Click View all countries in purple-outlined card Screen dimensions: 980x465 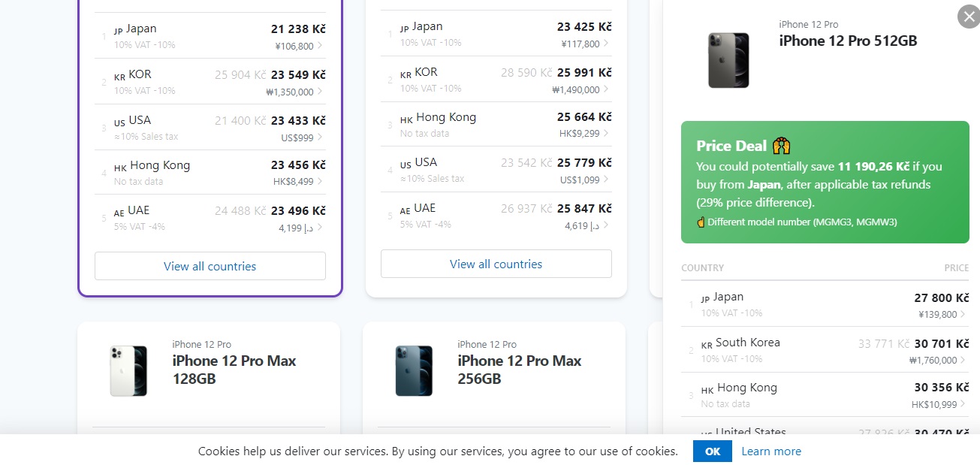(x=210, y=266)
